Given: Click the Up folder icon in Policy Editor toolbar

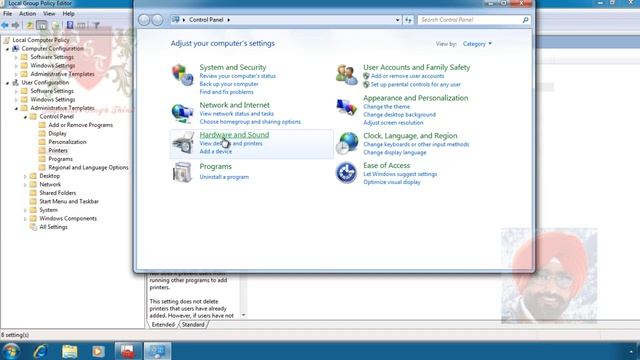Looking at the screenshot, I should coord(30,25).
